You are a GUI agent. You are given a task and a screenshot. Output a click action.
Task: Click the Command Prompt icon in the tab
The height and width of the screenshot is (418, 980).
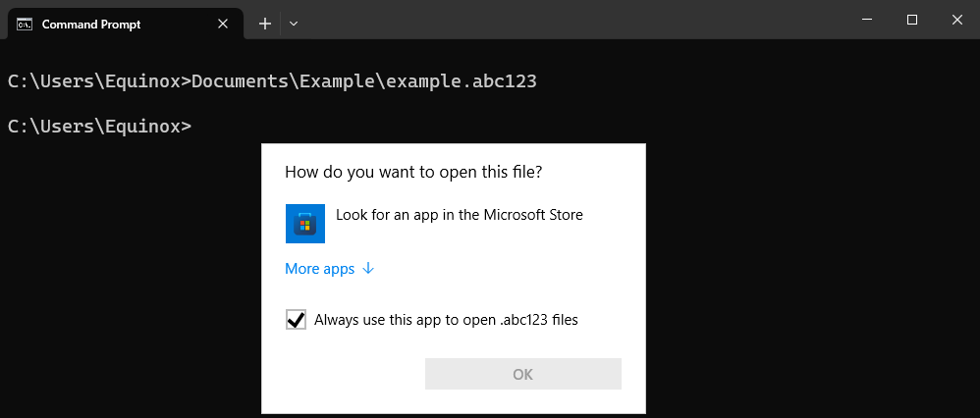(25, 24)
